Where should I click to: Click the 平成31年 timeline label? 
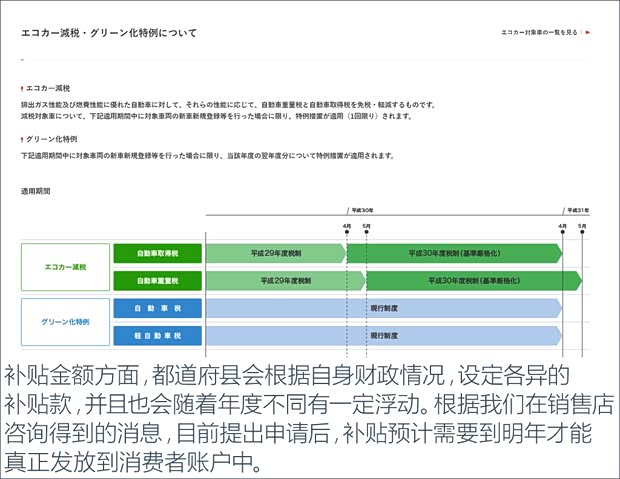coord(578,210)
